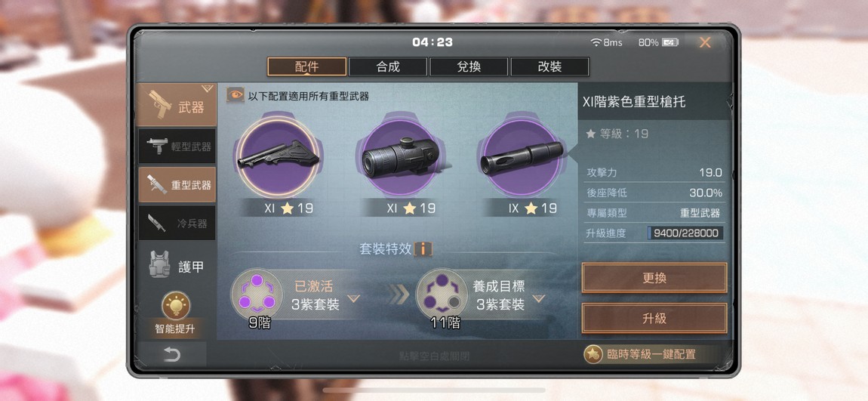Click the activated 9階 set emblem
Viewport: 868px width, 401px height.
tap(257, 294)
